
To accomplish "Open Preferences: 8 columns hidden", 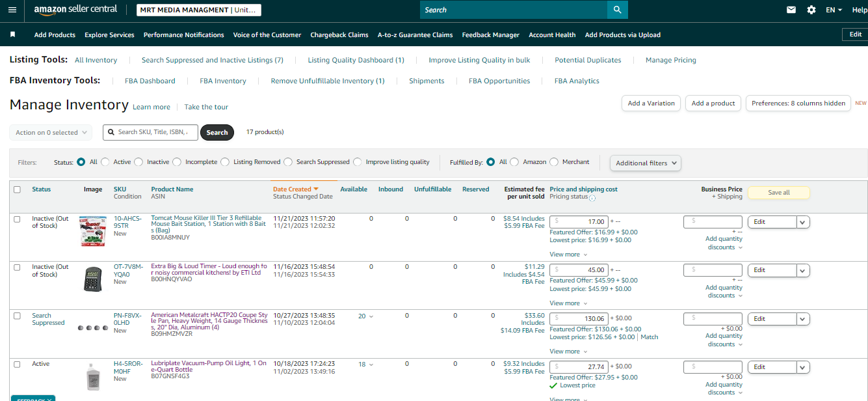I will [x=798, y=103].
